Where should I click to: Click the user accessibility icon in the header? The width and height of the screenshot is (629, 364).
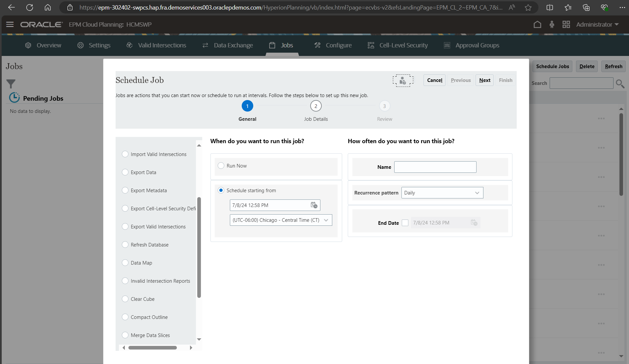pos(552,24)
